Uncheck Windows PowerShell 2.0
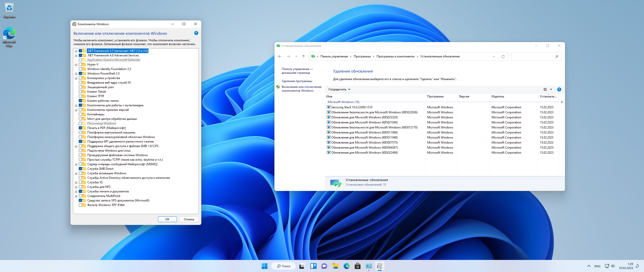 point(80,74)
